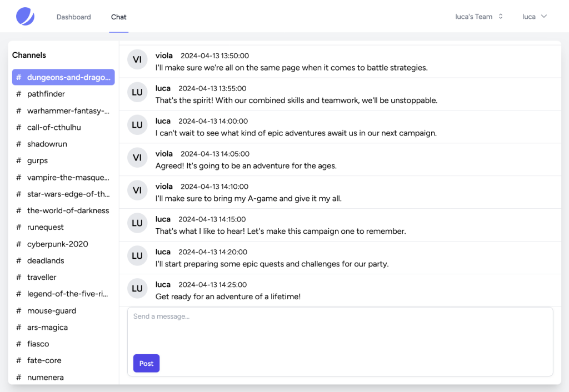This screenshot has width=569, height=392.
Task: Click the 'Send a message' text box
Action: tap(340, 329)
